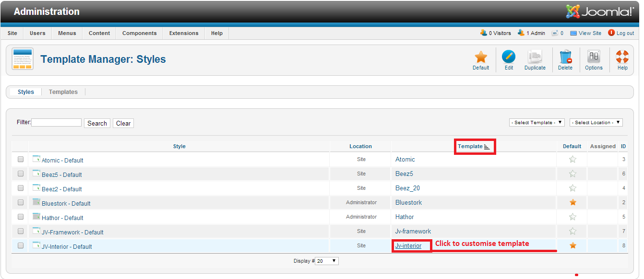Click the Clear filter button
Image resolution: width=644 pixels, height=279 pixels.
coord(123,123)
